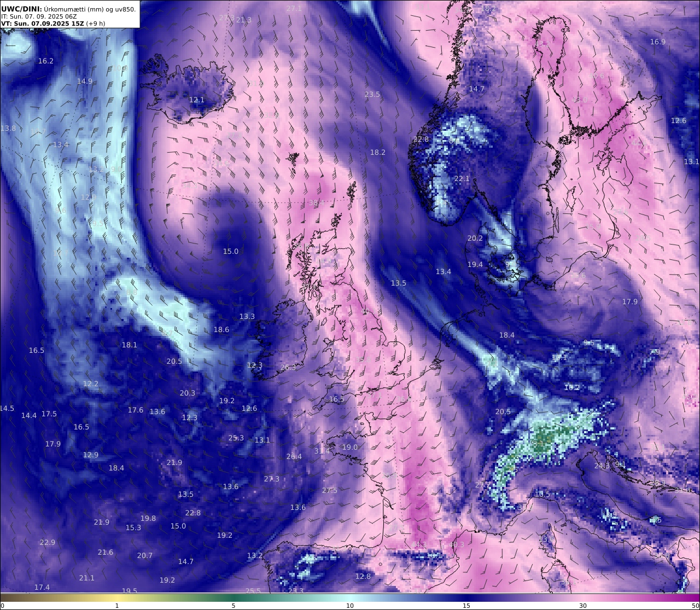
Task: Click the colorbar tick label 50
Action: click(x=695, y=606)
